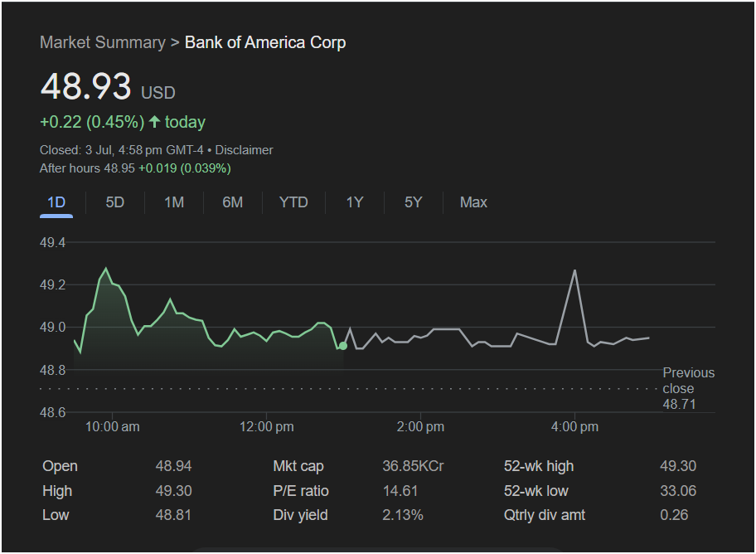756x554 pixels.
Task: Click the Div yield label
Action: coord(300,515)
